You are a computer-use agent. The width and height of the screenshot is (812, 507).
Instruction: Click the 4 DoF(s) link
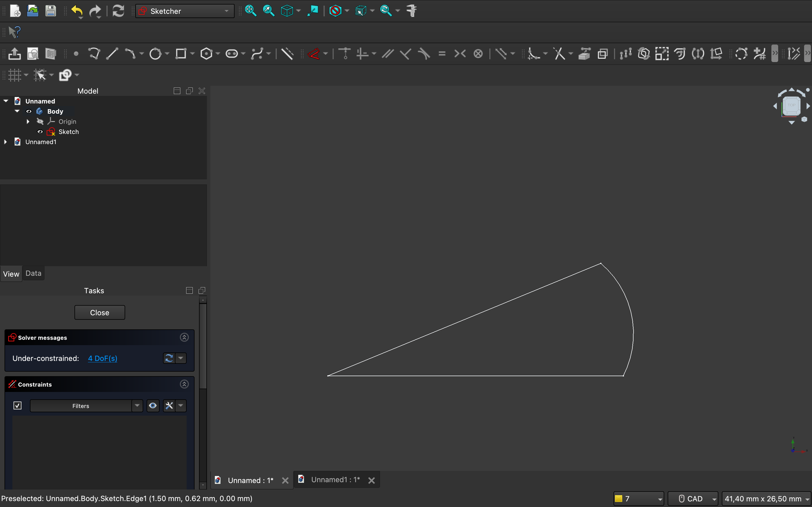pyautogui.click(x=102, y=358)
